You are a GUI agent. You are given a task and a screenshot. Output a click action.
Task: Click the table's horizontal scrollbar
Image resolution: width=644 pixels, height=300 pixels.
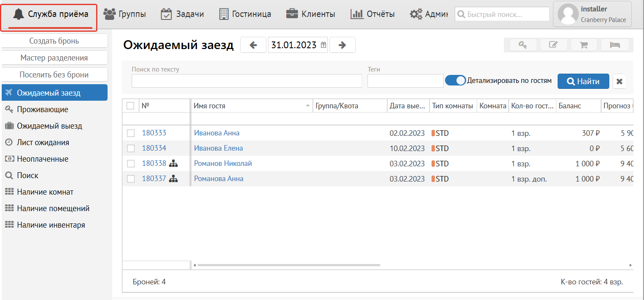[x=289, y=265]
